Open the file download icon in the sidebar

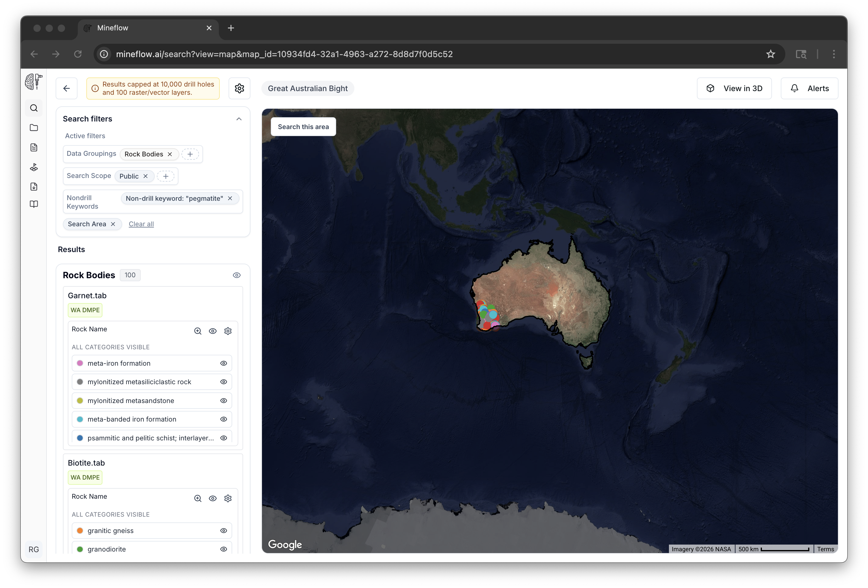click(x=34, y=186)
